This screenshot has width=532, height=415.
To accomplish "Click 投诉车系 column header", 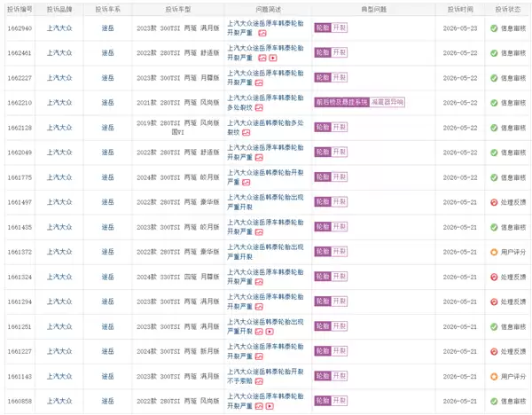I will (108, 10).
